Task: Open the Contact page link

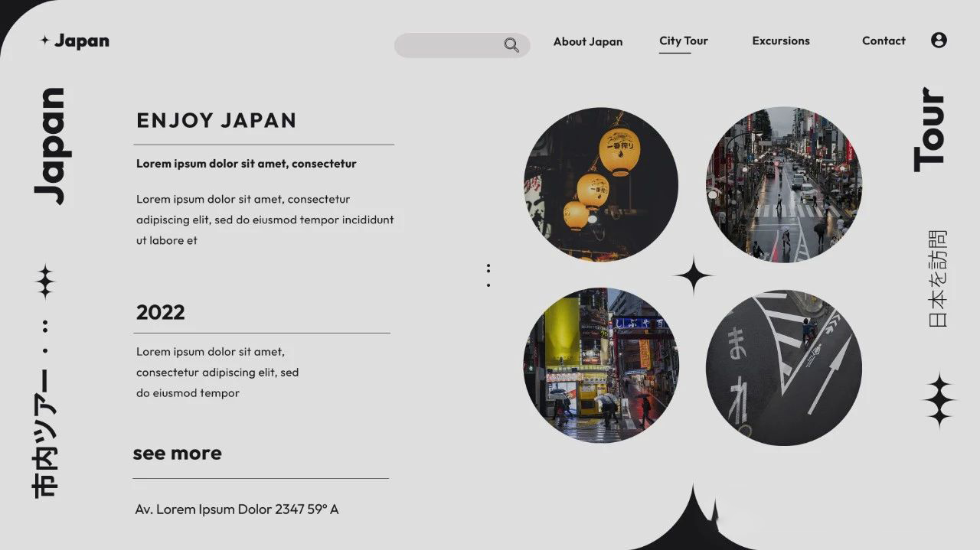Action: (x=884, y=41)
